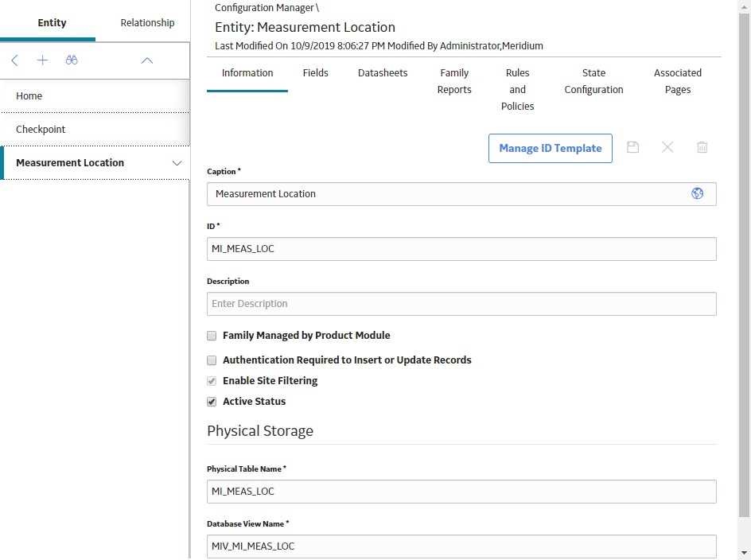Click the trash delete icon
This screenshot has width=751, height=560.
(702, 147)
